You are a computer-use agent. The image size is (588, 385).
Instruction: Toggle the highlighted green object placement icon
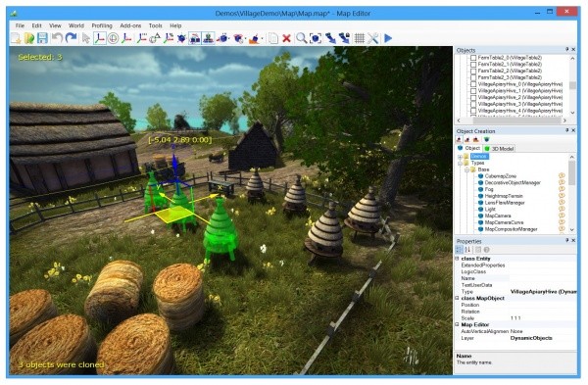click(x=208, y=38)
